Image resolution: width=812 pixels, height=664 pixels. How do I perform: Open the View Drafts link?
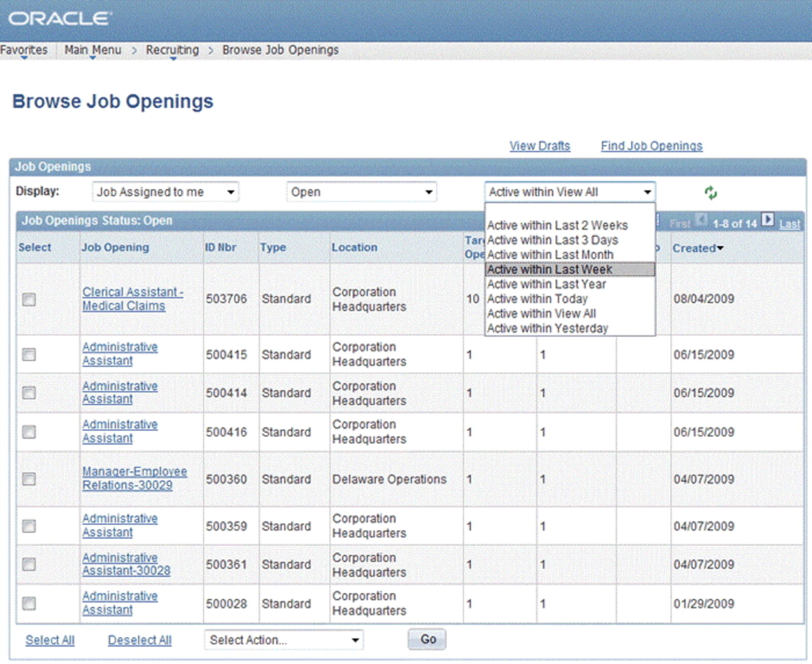[539, 146]
